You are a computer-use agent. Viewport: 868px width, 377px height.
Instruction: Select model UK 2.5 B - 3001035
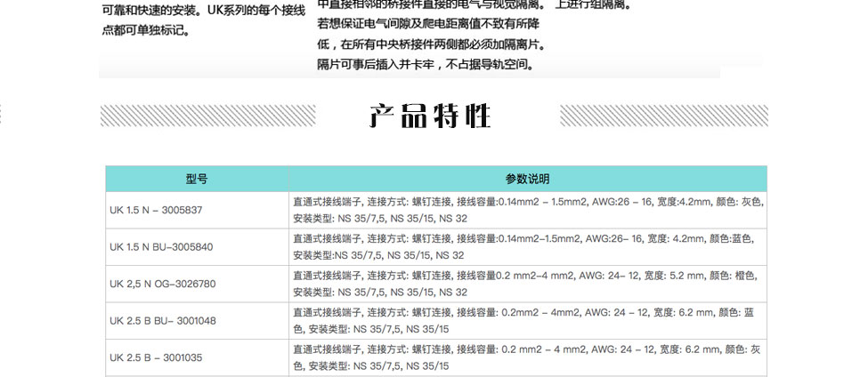point(156,357)
